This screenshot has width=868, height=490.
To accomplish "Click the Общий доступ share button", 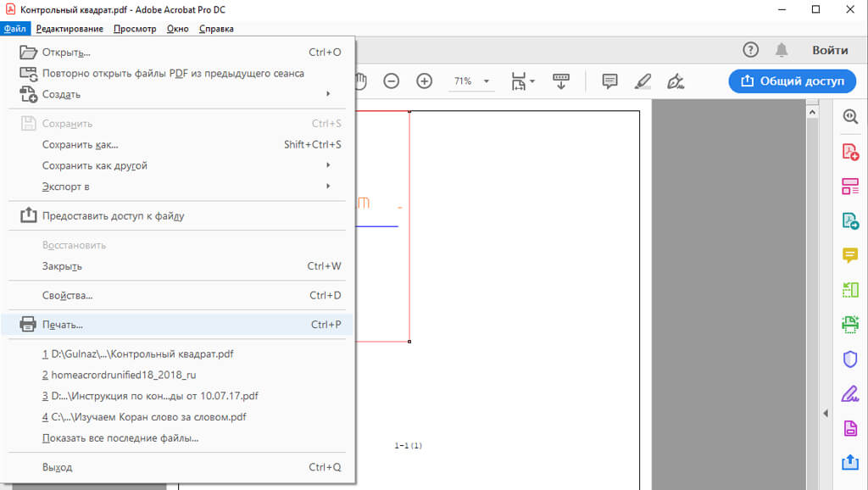I will tap(793, 81).
